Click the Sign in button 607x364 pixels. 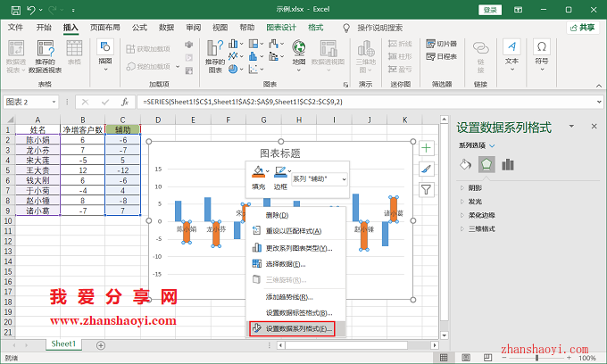point(490,10)
